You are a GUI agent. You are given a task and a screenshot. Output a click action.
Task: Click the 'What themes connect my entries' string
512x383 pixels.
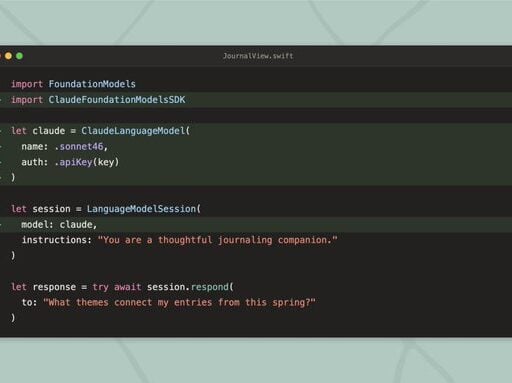click(179, 303)
